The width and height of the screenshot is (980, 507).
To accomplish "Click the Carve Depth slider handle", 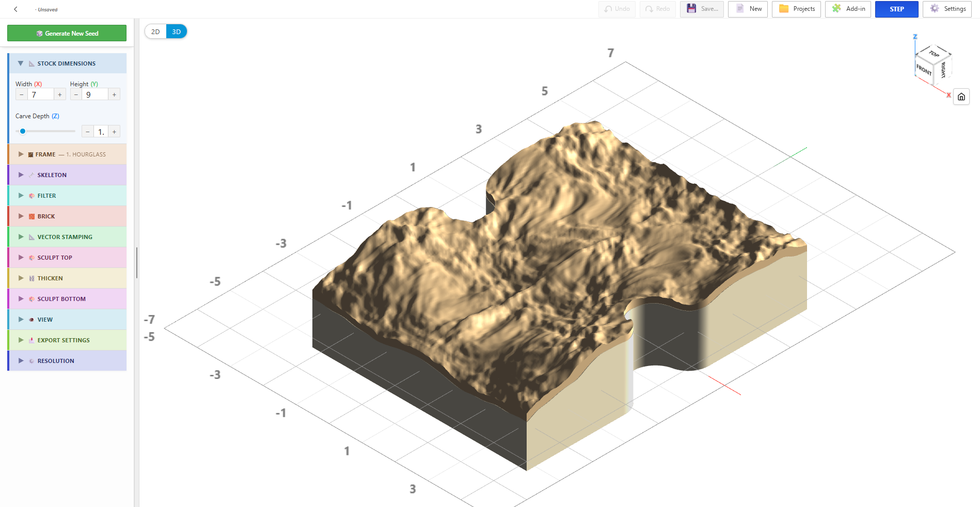I will 23,131.
